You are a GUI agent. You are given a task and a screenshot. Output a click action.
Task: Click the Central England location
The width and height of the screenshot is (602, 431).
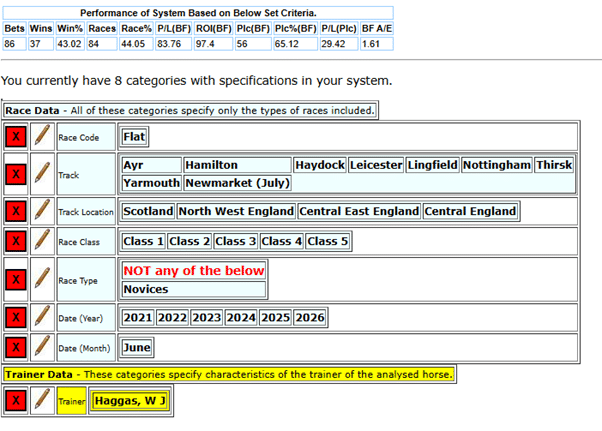click(x=470, y=211)
